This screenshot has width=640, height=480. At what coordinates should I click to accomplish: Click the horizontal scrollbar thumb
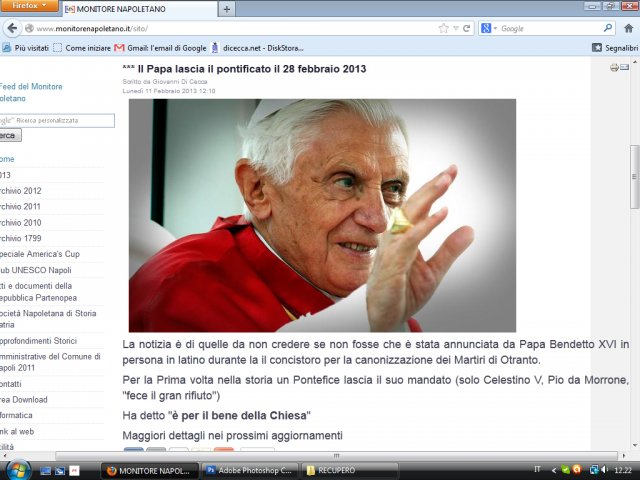point(336,456)
